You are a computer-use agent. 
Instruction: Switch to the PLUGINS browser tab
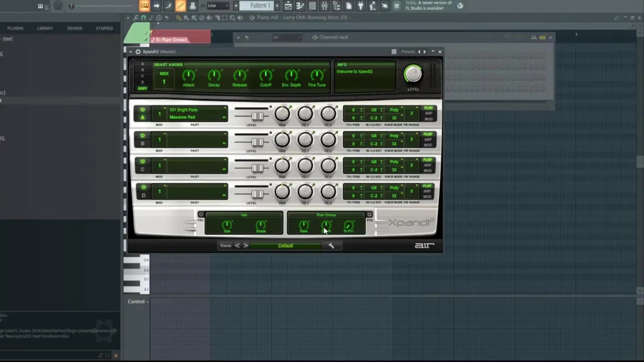15,28
